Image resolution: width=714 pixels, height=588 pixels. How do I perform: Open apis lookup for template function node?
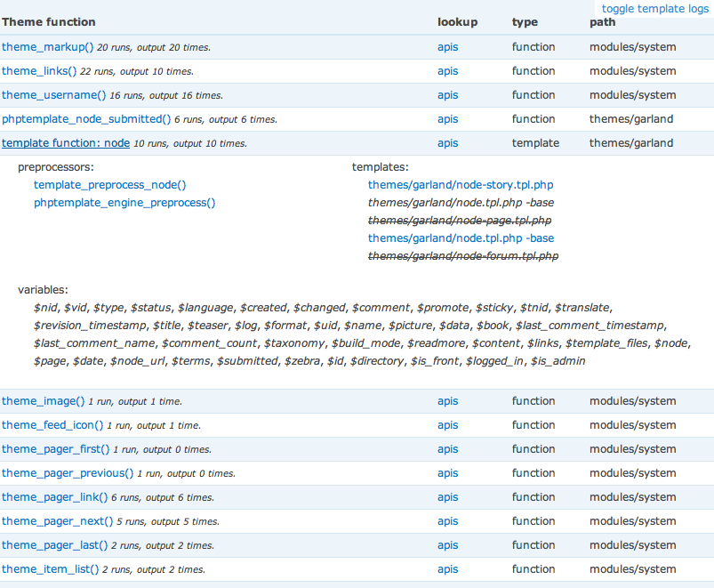point(448,143)
